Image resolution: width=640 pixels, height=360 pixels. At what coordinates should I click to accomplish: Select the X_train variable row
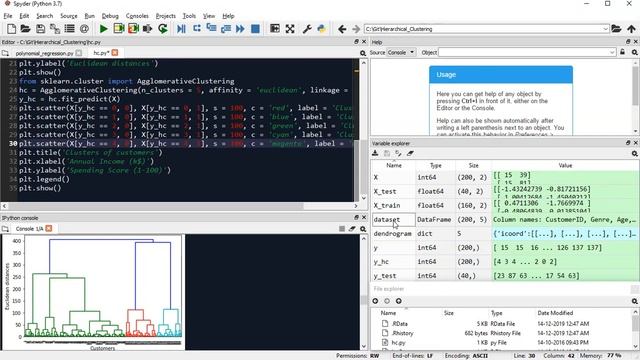pyautogui.click(x=505, y=205)
